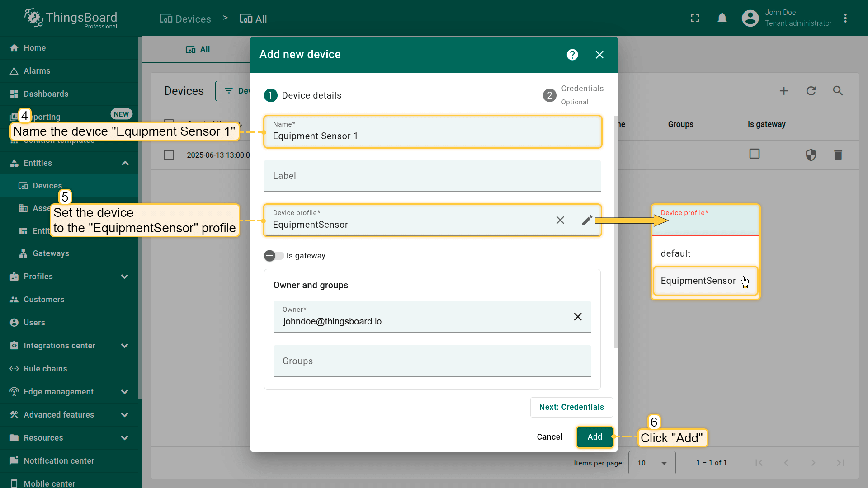Open the notifications bell icon
868x488 pixels.
[722, 19]
